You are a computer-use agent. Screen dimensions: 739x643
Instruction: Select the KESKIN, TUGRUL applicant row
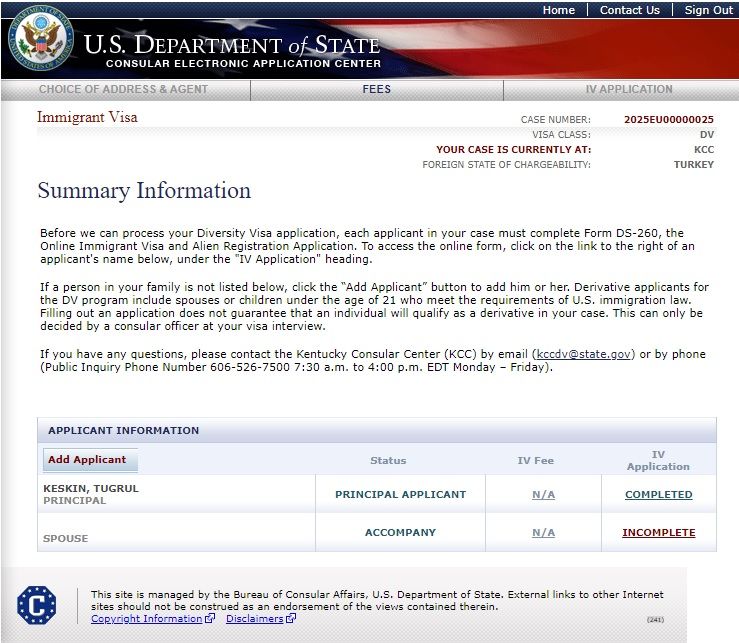point(377,494)
